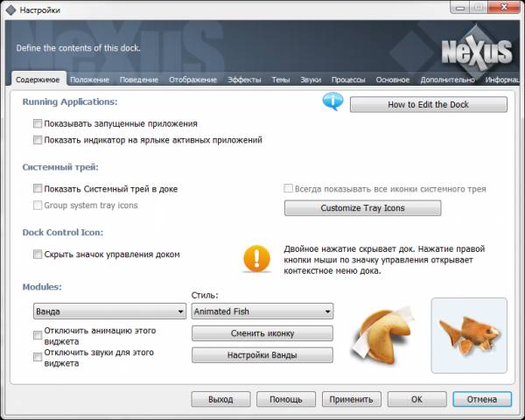
Task: Click the fortune cookie module icon
Action: click(x=381, y=336)
